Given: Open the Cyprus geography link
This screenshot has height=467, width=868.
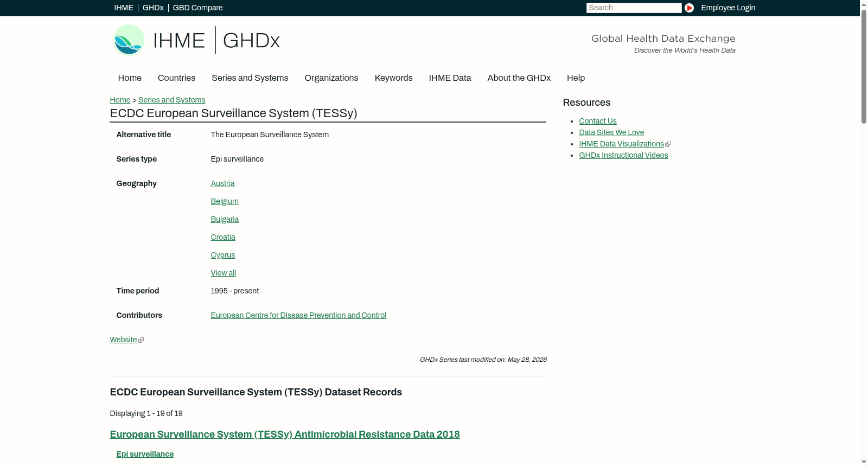Looking at the screenshot, I should (x=223, y=255).
